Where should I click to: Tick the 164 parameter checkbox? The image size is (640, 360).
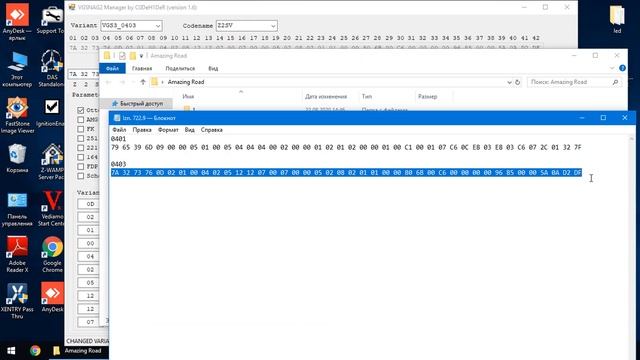pyautogui.click(x=80, y=157)
